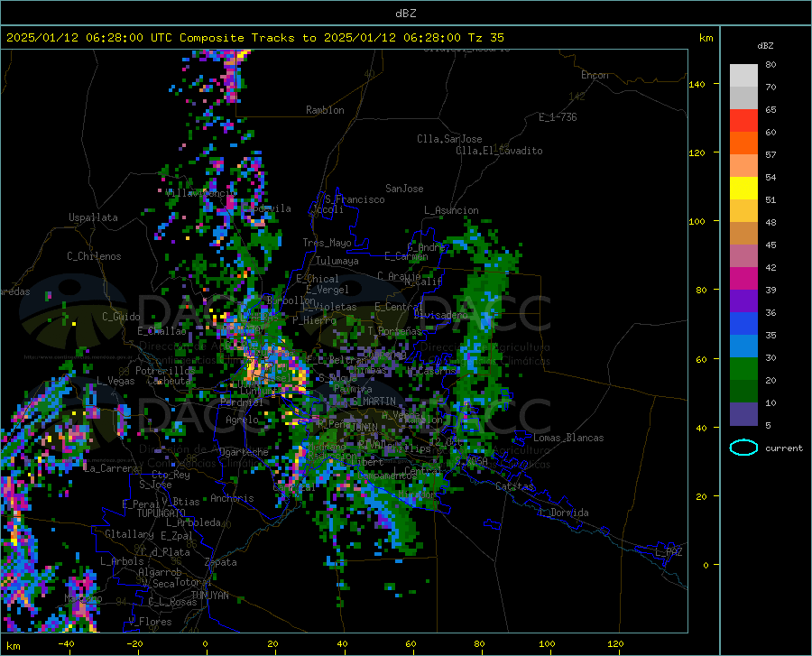Click the 'Zapata' map label
812x656 pixels.
tap(221, 562)
